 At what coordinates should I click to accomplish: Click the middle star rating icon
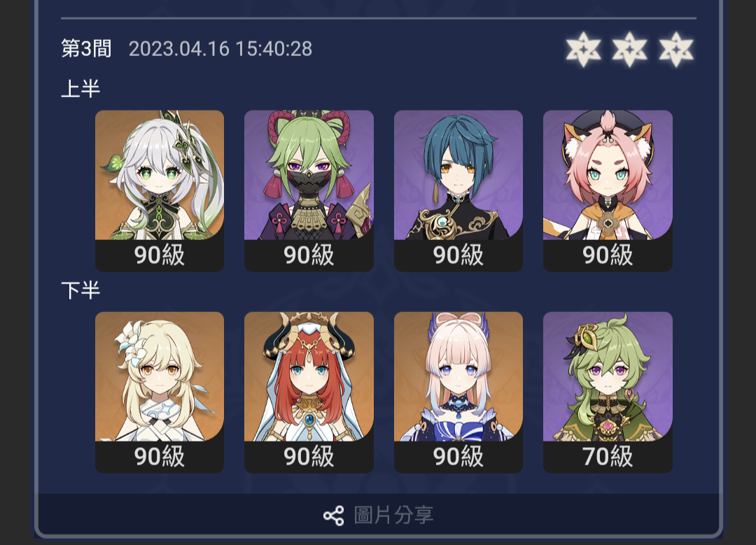[630, 49]
